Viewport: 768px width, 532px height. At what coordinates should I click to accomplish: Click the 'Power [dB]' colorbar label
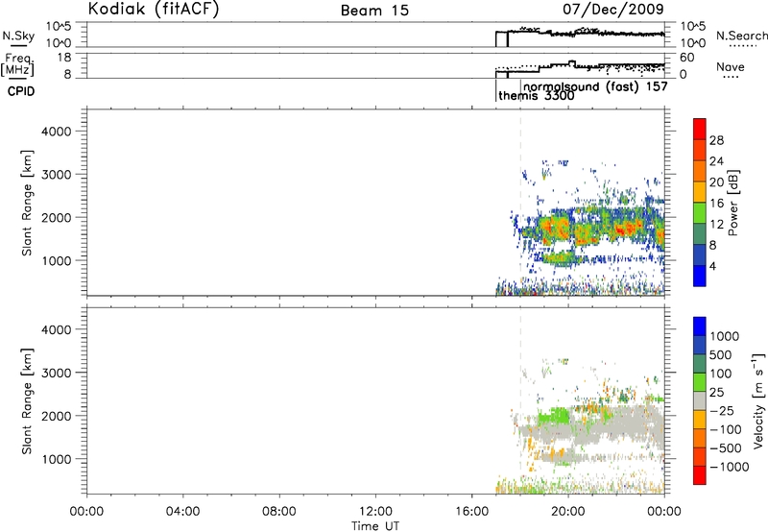coord(732,203)
